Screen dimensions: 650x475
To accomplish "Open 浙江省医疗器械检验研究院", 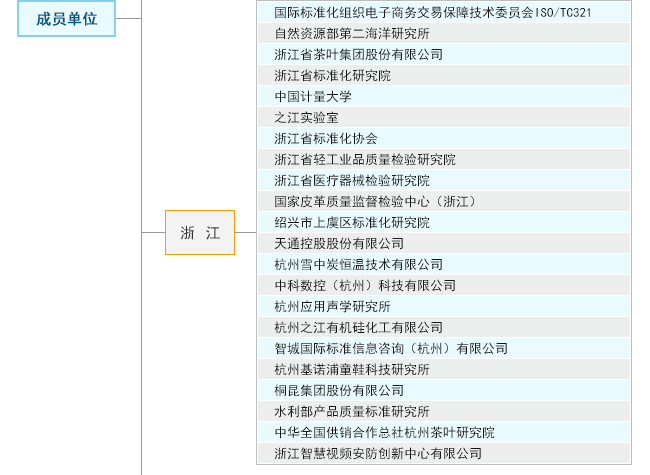I will click(352, 181).
